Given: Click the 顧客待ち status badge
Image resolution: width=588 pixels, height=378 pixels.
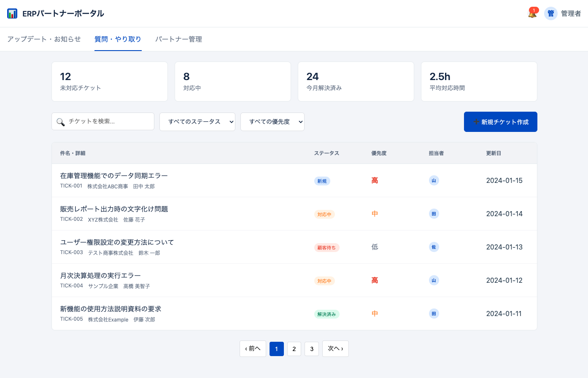Looking at the screenshot, I should [x=327, y=248].
